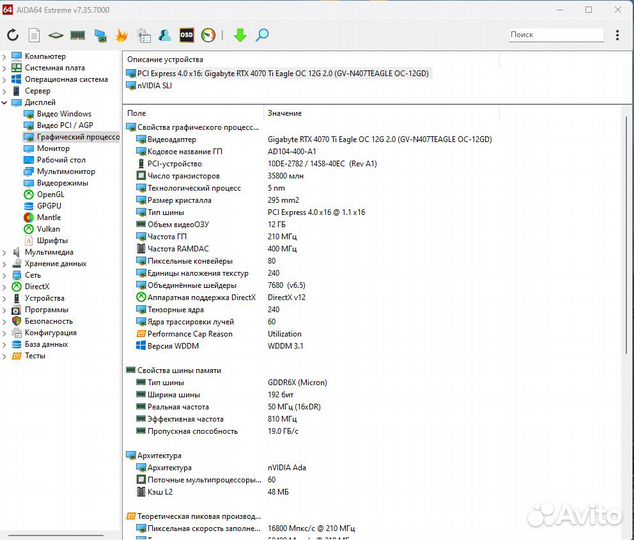Viewport: 634px width, 540px height.
Task: Launch the flame stability test icon
Action: click(x=122, y=35)
